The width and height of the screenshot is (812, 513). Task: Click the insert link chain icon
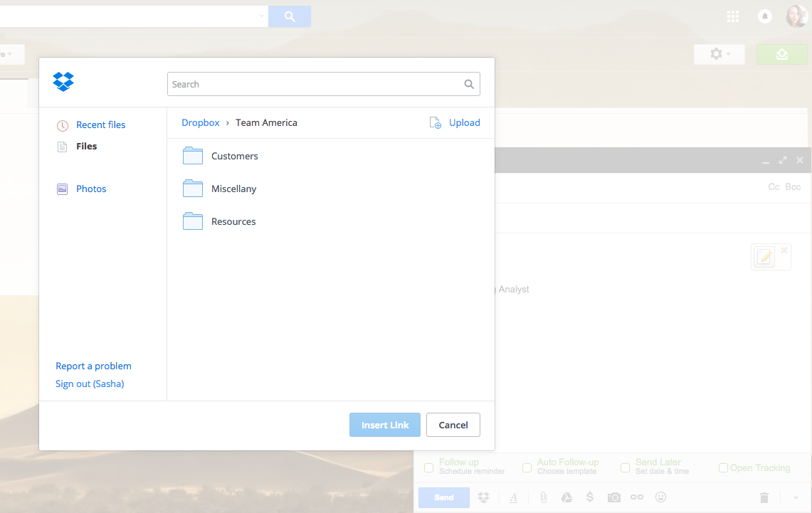click(x=636, y=497)
